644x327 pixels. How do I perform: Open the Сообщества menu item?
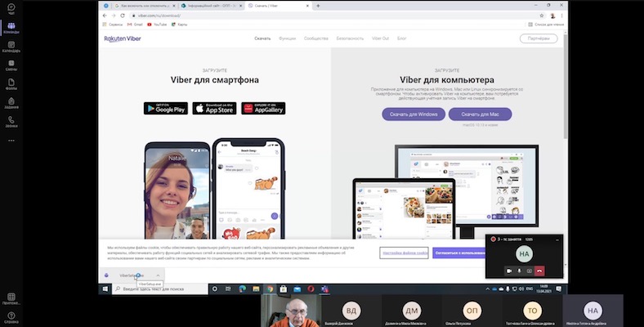coord(315,38)
